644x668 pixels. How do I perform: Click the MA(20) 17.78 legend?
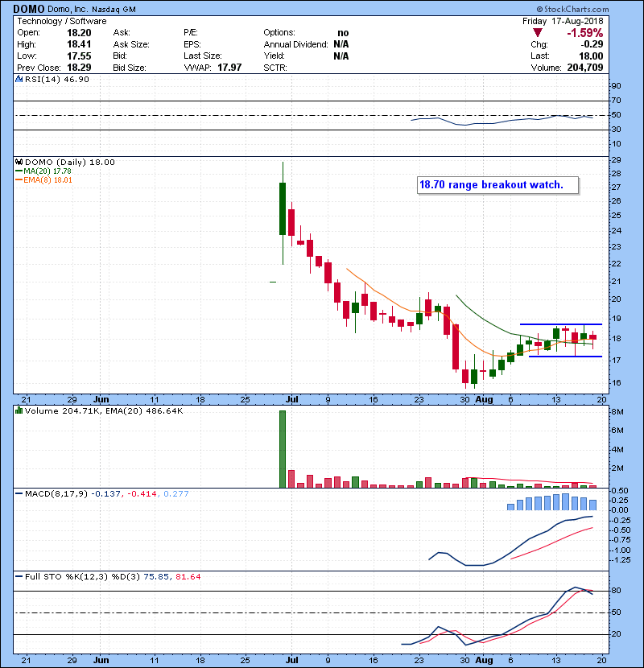point(47,171)
